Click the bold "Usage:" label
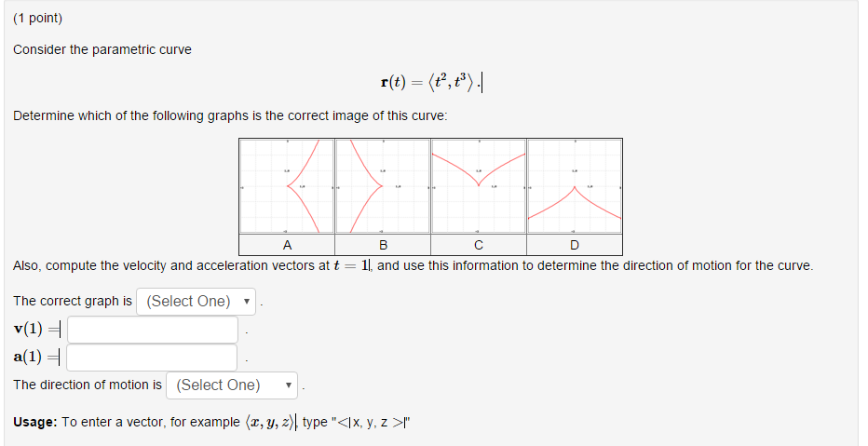The height and width of the screenshot is (446, 868). coord(34,422)
